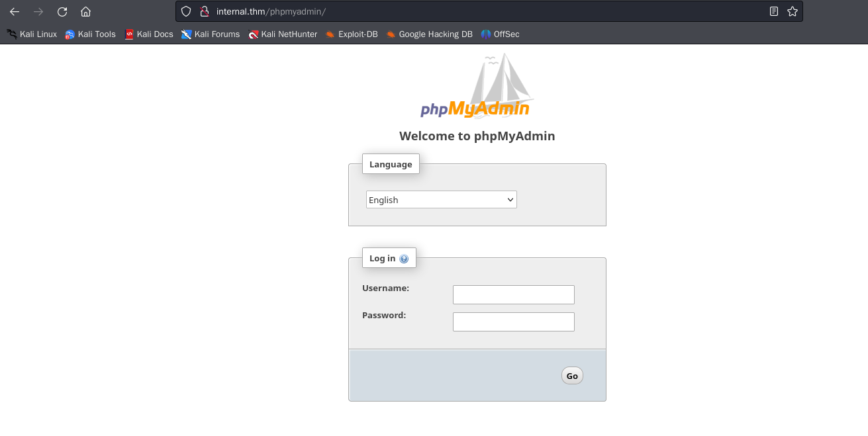Open the browser home page icon
The width and height of the screenshot is (868, 436).
click(x=85, y=11)
